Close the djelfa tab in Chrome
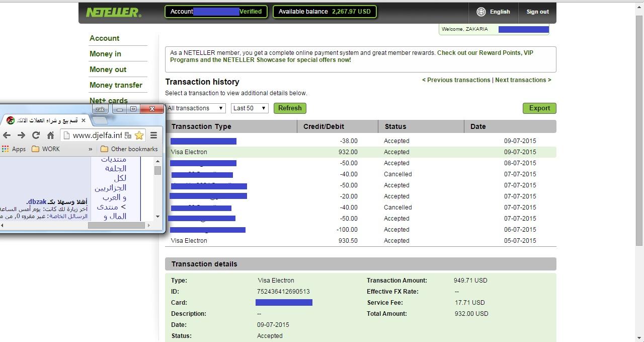This screenshot has width=644, height=342. [84, 120]
